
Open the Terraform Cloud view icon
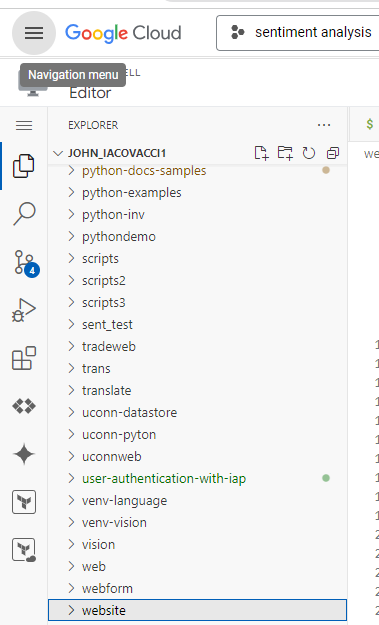[24, 550]
